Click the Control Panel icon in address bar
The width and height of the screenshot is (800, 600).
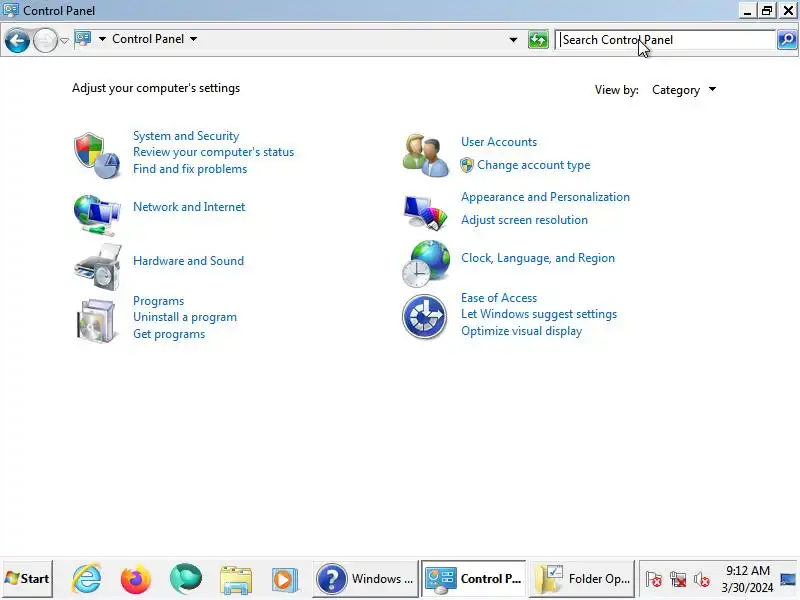[x=83, y=39]
